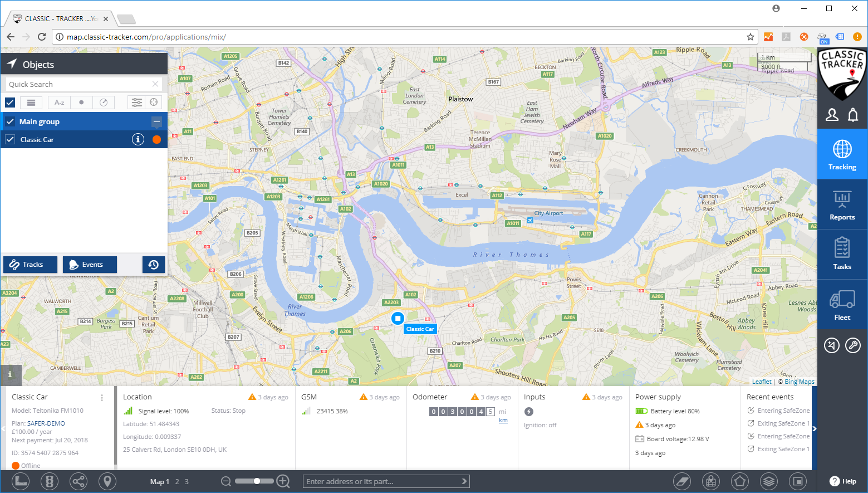Click the eraser icon in bottom toolbar

pos(681,481)
